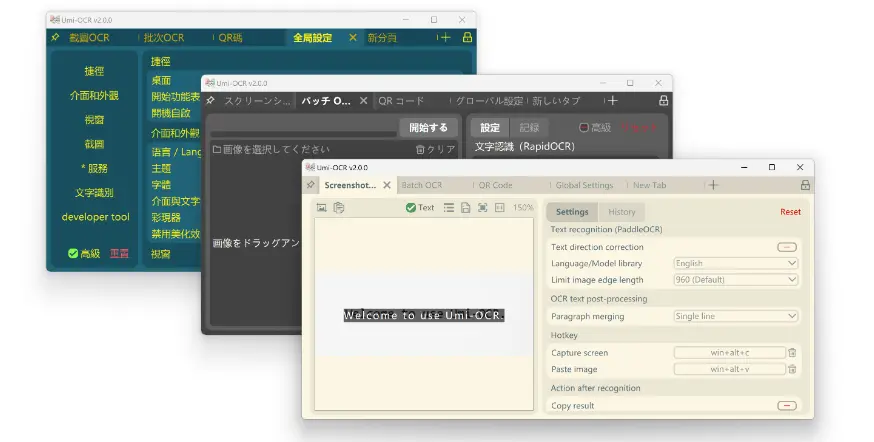Viewport: 874px width, 442px height.
Task: Open the Limit image edge length dropdown
Action: click(x=736, y=279)
